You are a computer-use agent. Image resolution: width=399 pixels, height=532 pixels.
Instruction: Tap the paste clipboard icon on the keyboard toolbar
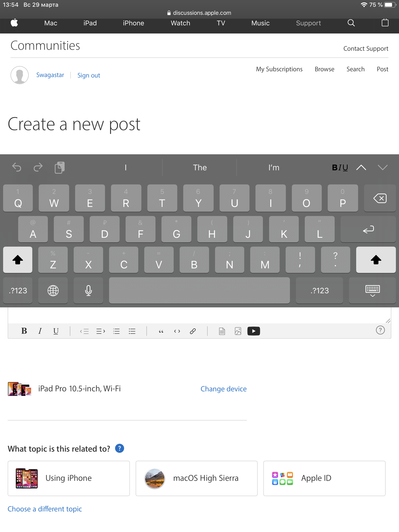click(x=60, y=167)
